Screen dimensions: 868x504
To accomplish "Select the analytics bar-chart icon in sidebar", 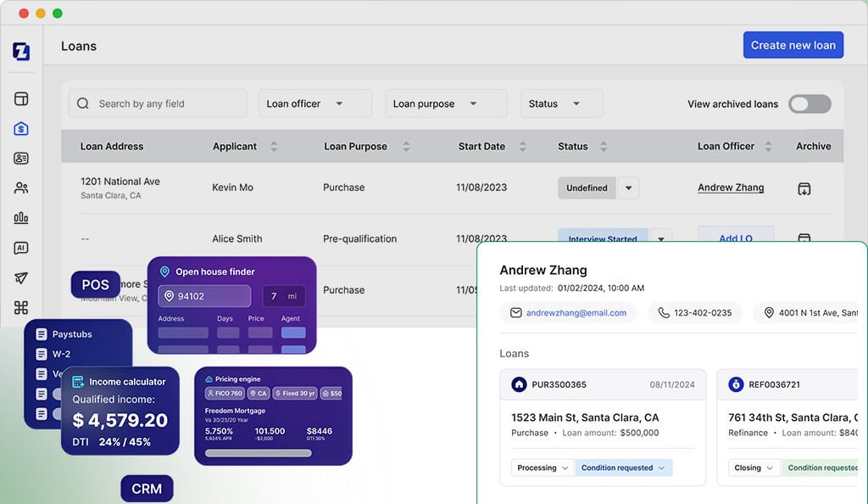I will click(x=20, y=218).
